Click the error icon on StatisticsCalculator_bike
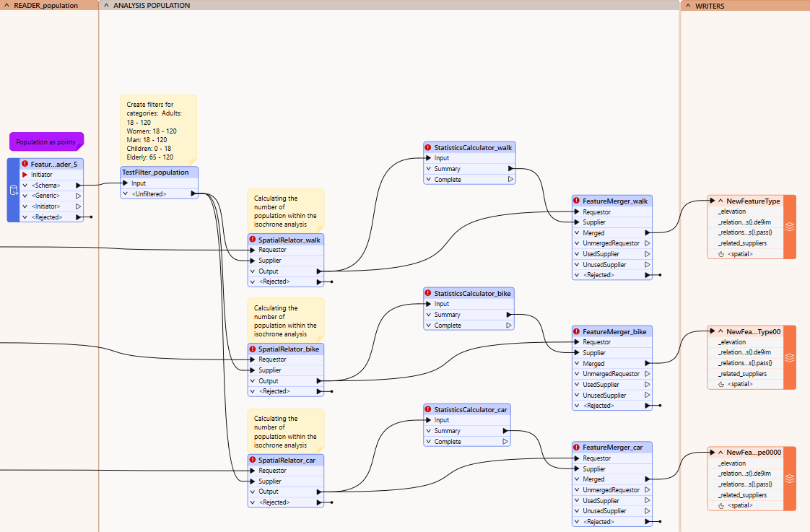810x532 pixels. coord(427,293)
